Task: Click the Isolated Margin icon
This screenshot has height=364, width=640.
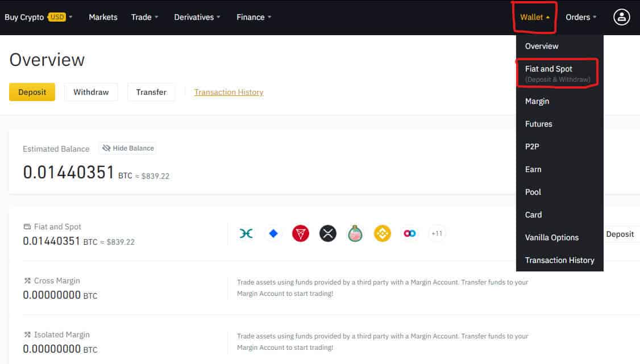Action: (x=27, y=334)
